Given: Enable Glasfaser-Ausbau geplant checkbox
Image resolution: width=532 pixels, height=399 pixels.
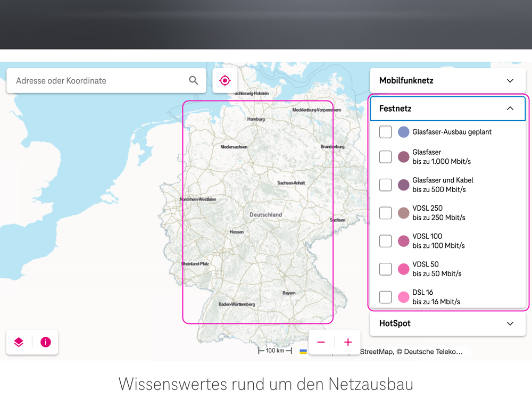Looking at the screenshot, I should point(385,132).
